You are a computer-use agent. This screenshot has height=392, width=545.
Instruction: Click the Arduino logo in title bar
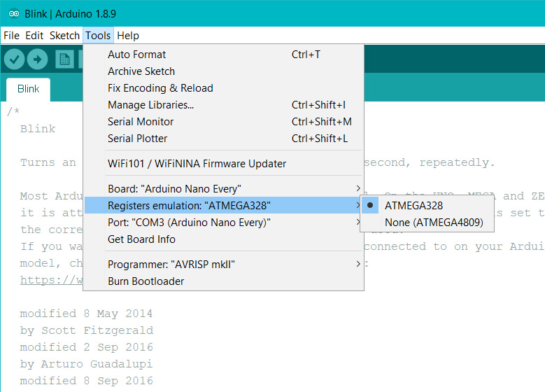(x=14, y=13)
